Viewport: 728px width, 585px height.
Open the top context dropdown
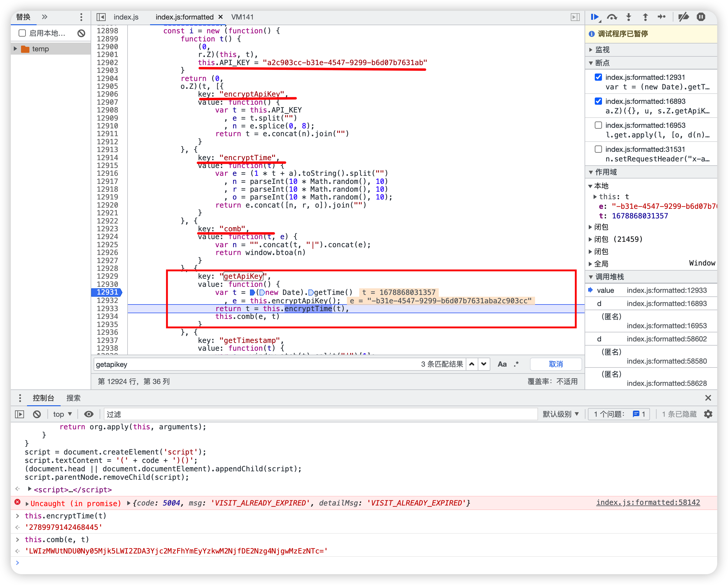click(62, 414)
